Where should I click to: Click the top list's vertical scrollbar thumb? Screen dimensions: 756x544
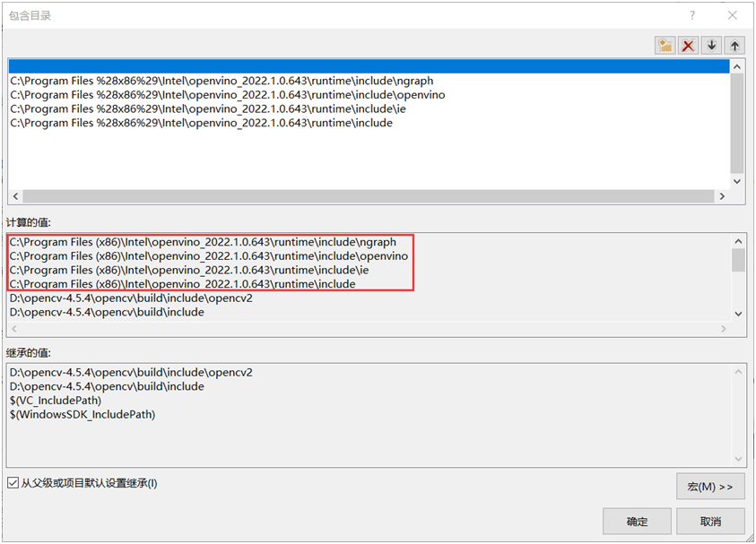tap(737, 124)
